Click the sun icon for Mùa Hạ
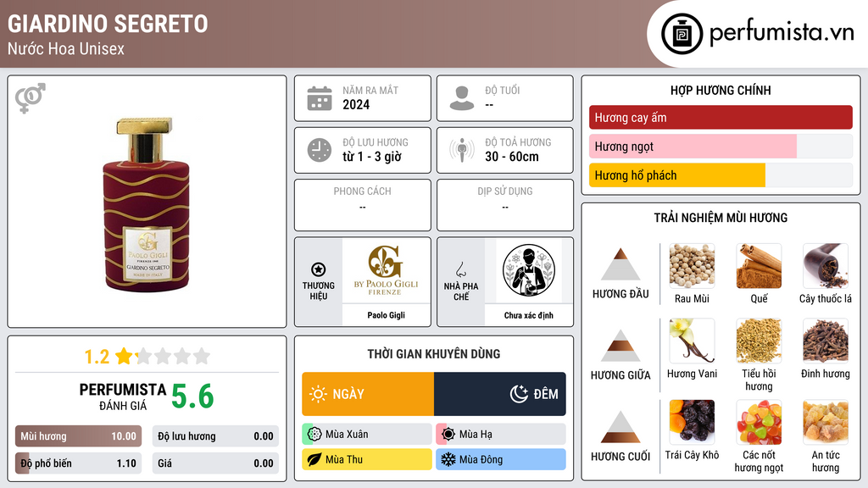Screen dimensions: 868x488 [x=448, y=435]
